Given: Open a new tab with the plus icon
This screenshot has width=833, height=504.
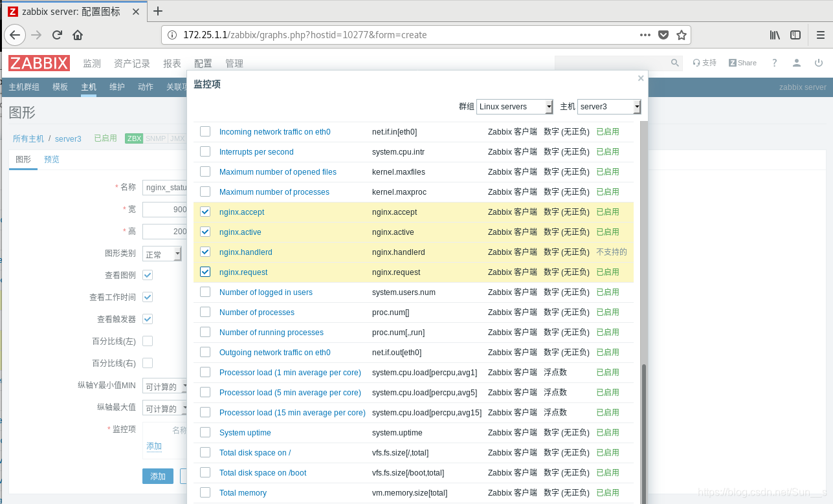Looking at the screenshot, I should 158,11.
